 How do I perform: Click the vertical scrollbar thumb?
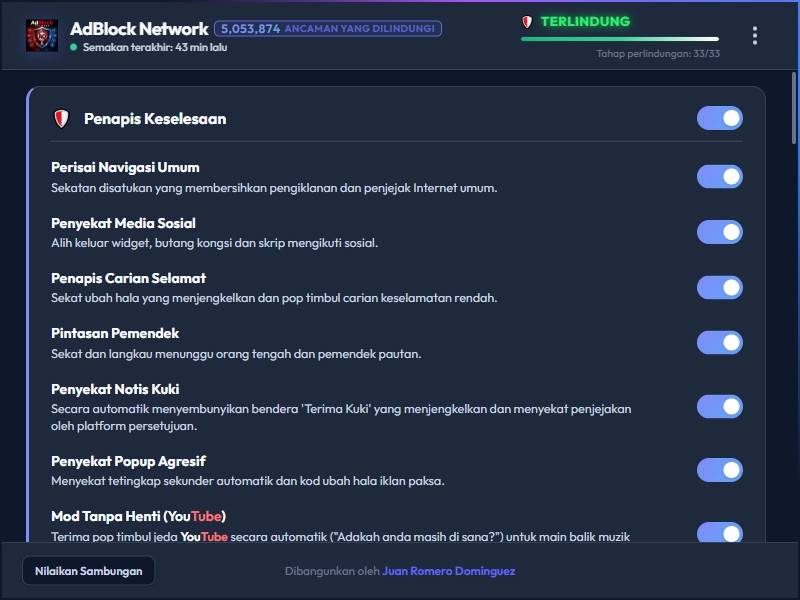[794, 108]
